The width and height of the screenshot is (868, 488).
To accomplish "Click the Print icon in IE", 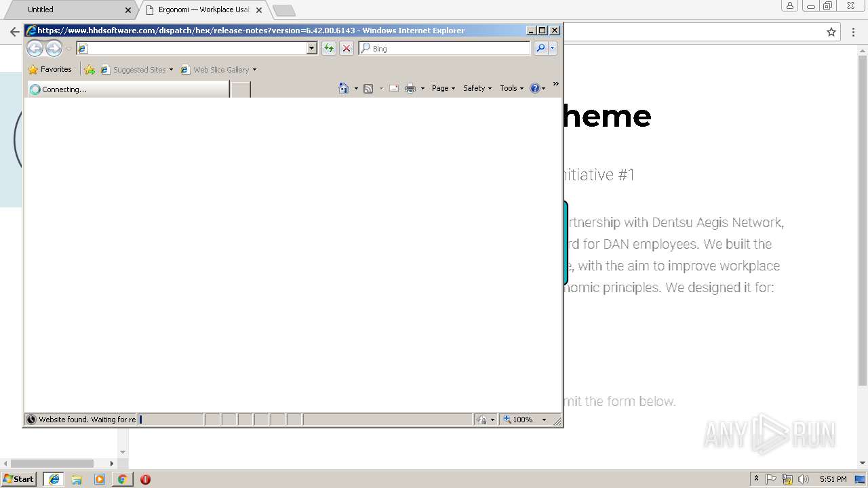I will click(410, 88).
